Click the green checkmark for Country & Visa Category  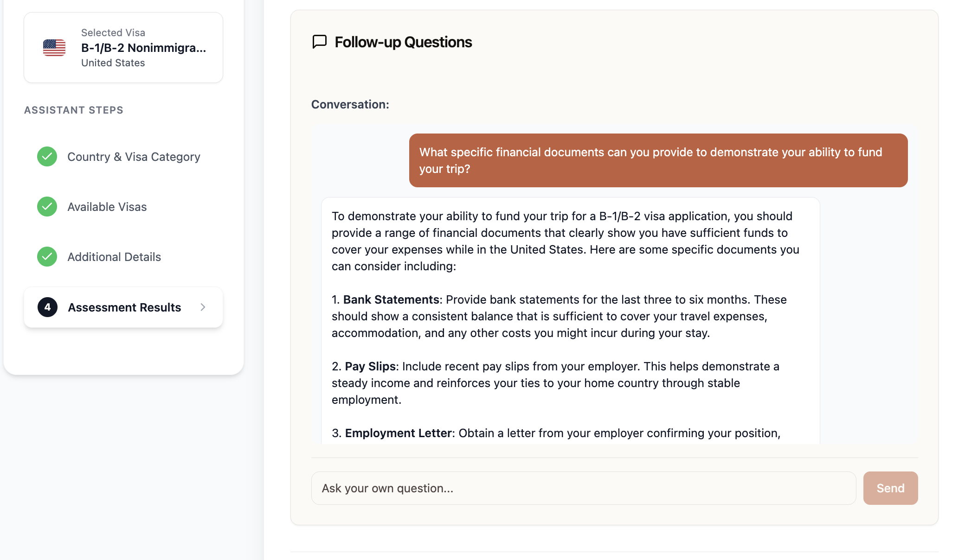point(46,157)
